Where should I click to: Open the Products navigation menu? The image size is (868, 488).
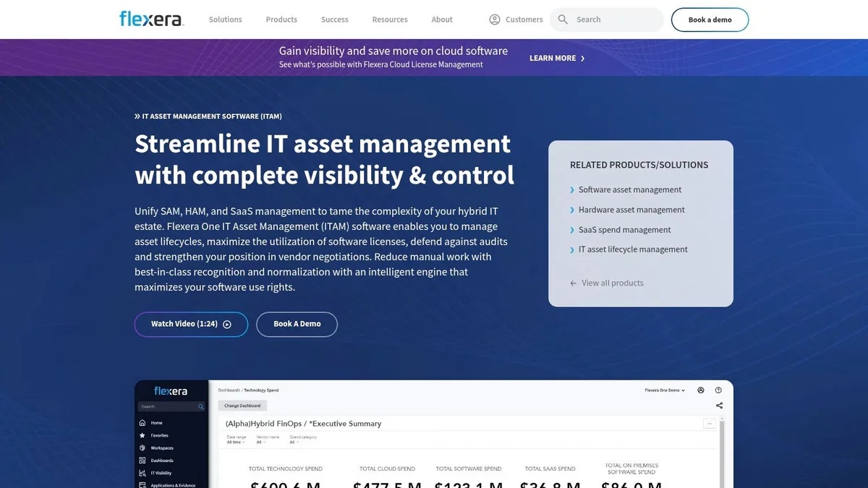281,20
